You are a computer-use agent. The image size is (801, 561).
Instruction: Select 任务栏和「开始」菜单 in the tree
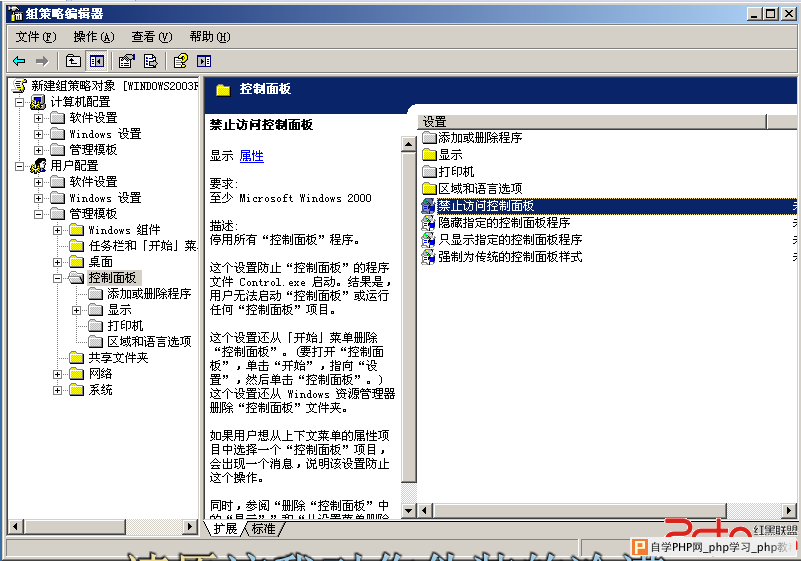click(x=143, y=246)
